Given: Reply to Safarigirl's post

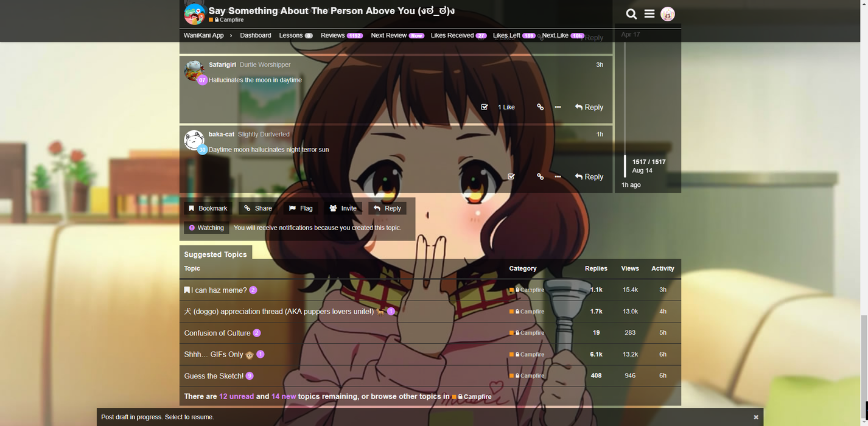Looking at the screenshot, I should [589, 107].
